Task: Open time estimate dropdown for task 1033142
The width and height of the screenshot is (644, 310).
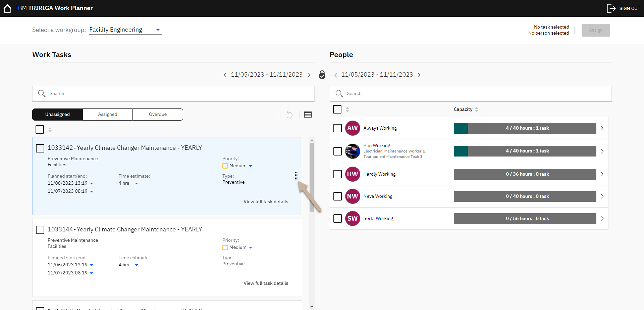Action: point(137,183)
